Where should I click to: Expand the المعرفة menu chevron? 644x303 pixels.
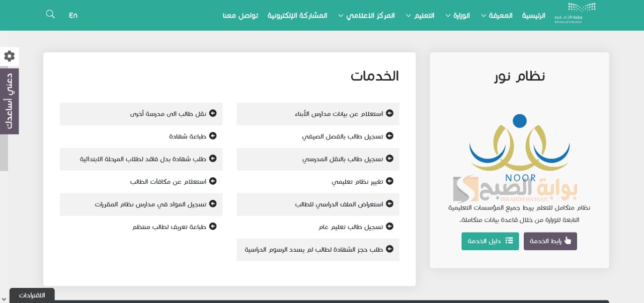coord(484,16)
